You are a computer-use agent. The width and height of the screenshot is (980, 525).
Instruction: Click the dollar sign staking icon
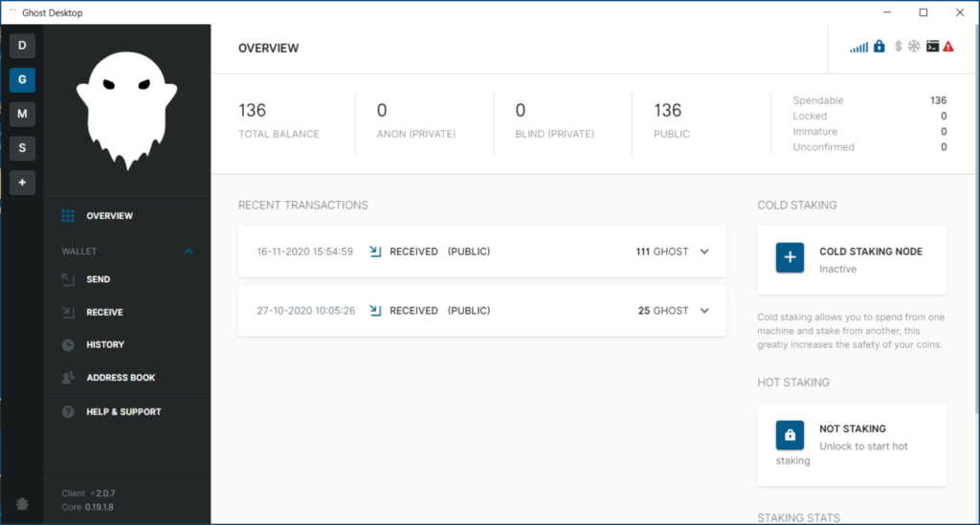(x=898, y=46)
